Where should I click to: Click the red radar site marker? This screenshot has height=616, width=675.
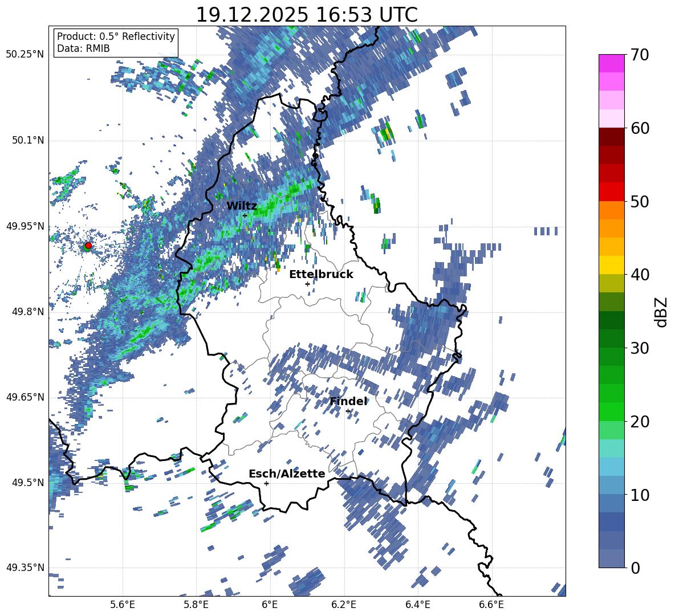[88, 245]
